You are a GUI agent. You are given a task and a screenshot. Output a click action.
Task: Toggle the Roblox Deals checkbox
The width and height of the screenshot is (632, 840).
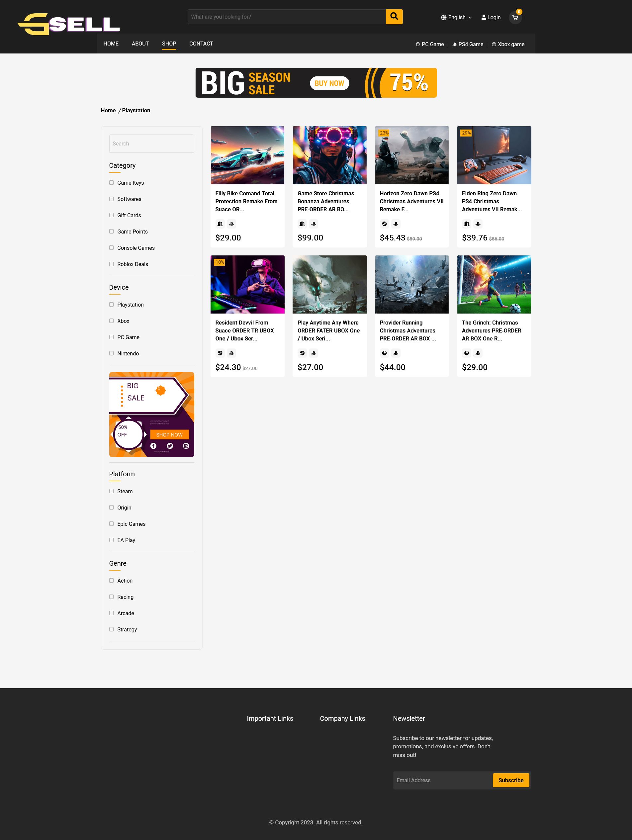(111, 264)
